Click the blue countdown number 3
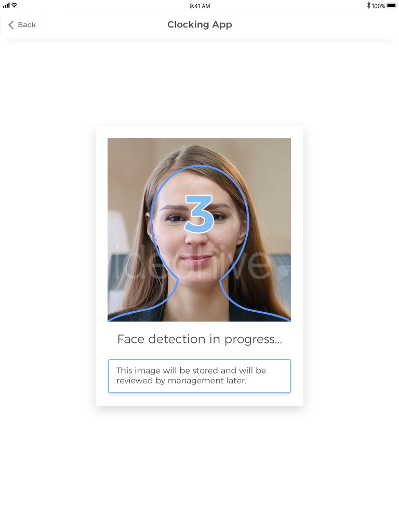This screenshot has height=532, width=399. pyautogui.click(x=199, y=214)
